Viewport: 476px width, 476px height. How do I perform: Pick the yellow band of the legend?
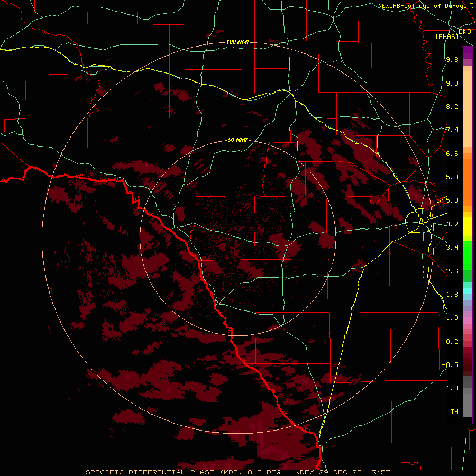point(467,226)
